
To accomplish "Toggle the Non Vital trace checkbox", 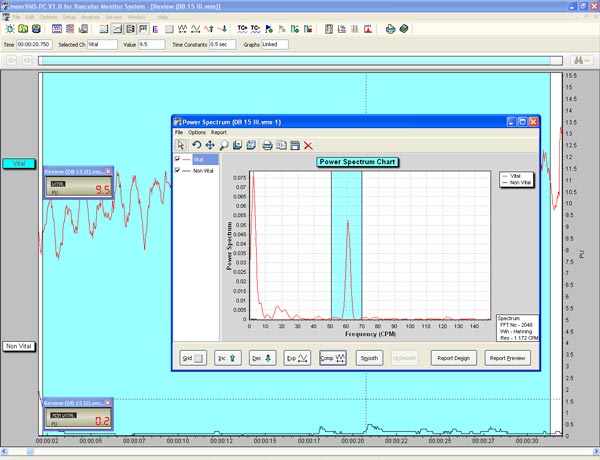I will 179,171.
